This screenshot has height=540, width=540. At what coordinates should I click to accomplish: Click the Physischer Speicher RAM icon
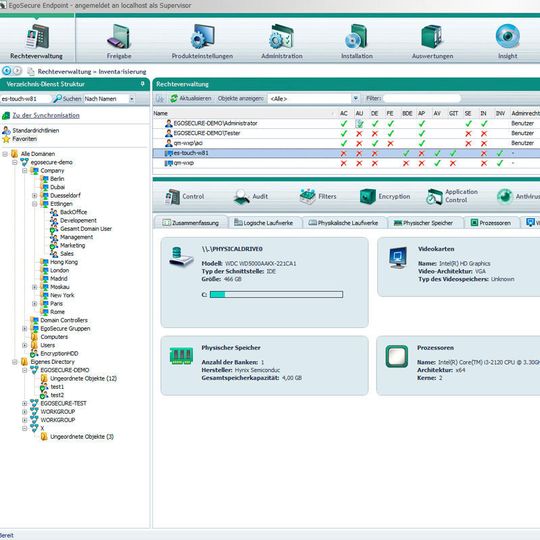click(181, 356)
